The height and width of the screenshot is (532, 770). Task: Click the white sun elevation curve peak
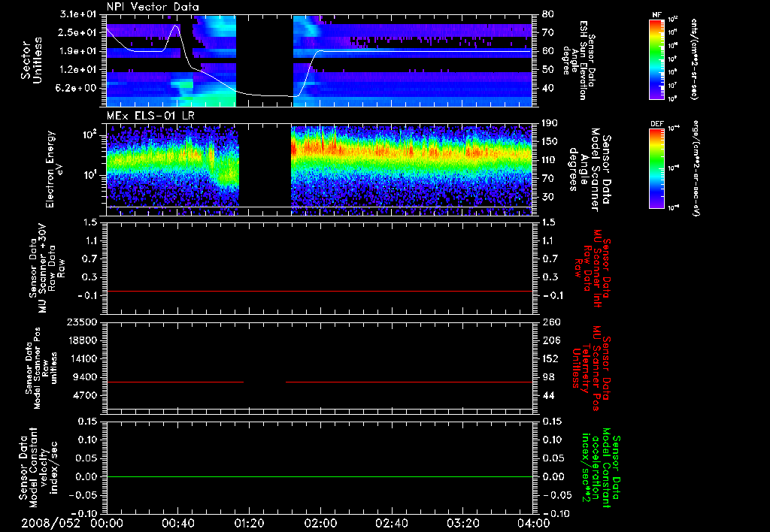pyautogui.click(x=175, y=25)
